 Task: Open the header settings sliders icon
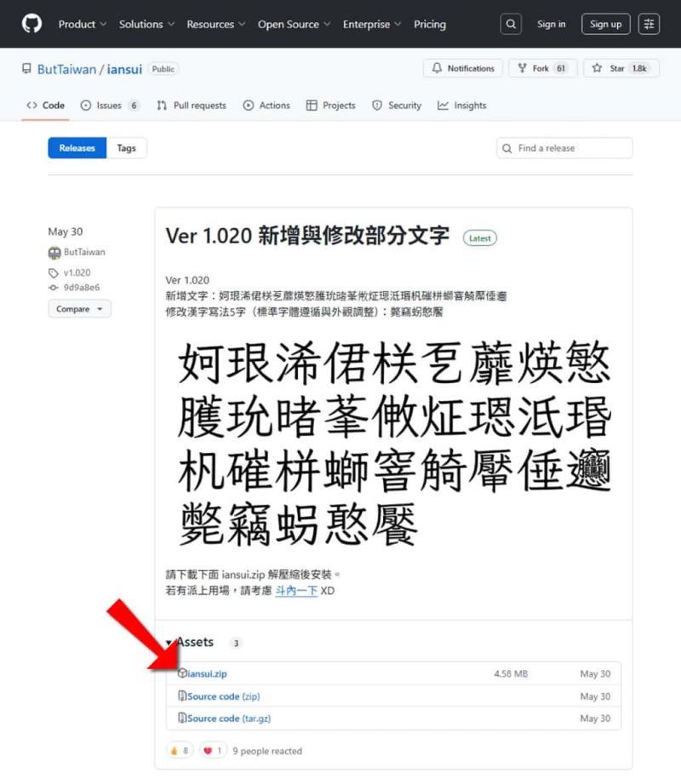649,24
